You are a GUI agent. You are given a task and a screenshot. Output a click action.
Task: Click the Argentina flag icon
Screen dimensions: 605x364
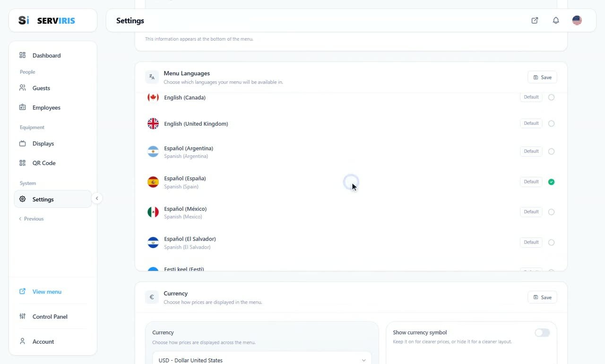coord(153,152)
